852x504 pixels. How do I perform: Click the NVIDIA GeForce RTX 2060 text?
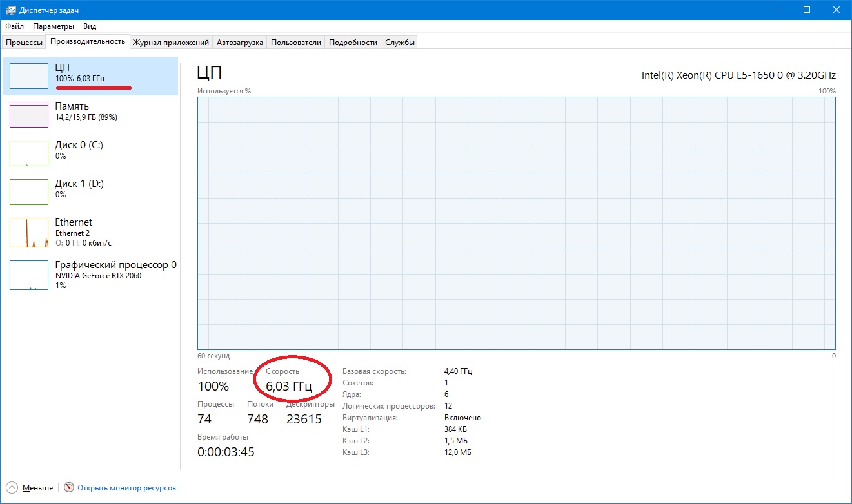point(98,276)
